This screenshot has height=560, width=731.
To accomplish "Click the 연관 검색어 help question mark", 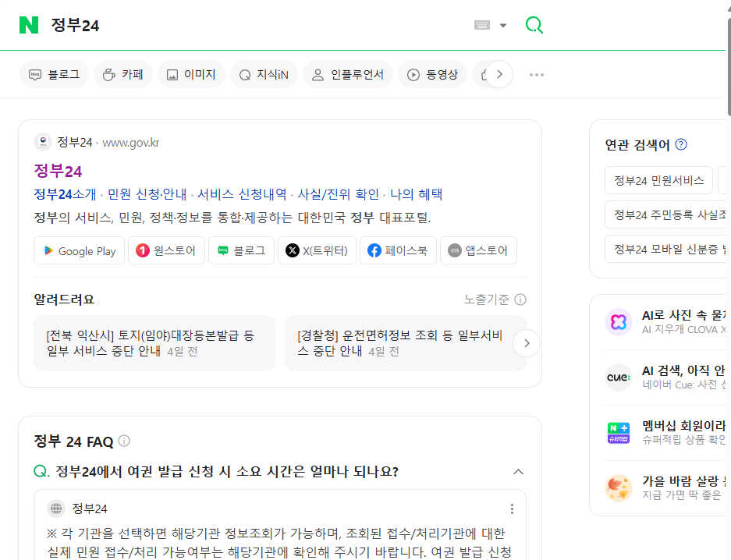I will click(680, 144).
